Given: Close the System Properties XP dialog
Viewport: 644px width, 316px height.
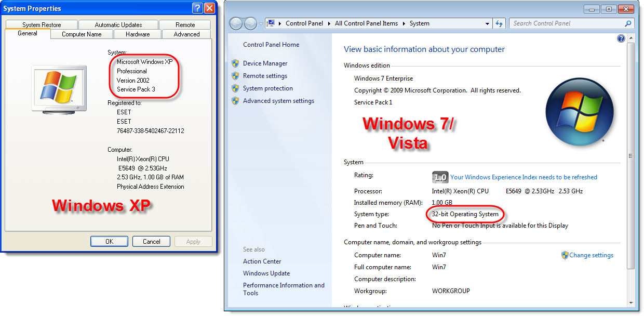Looking at the screenshot, I should pos(209,8).
